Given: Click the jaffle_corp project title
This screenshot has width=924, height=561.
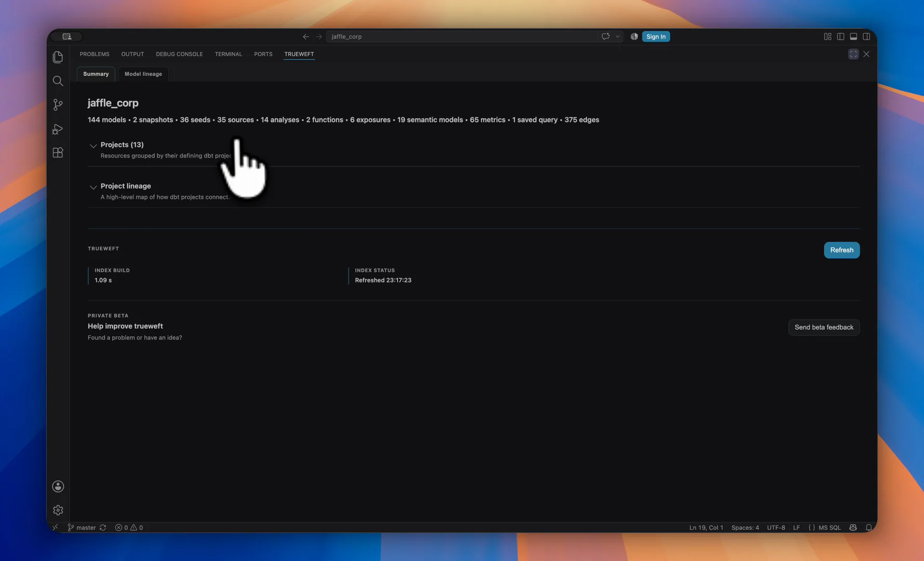Looking at the screenshot, I should [x=113, y=103].
